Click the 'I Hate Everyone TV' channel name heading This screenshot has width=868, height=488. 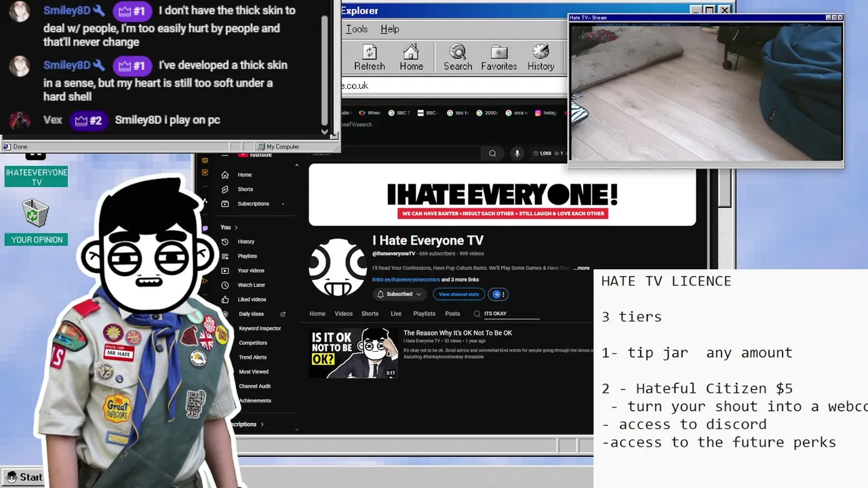(428, 241)
